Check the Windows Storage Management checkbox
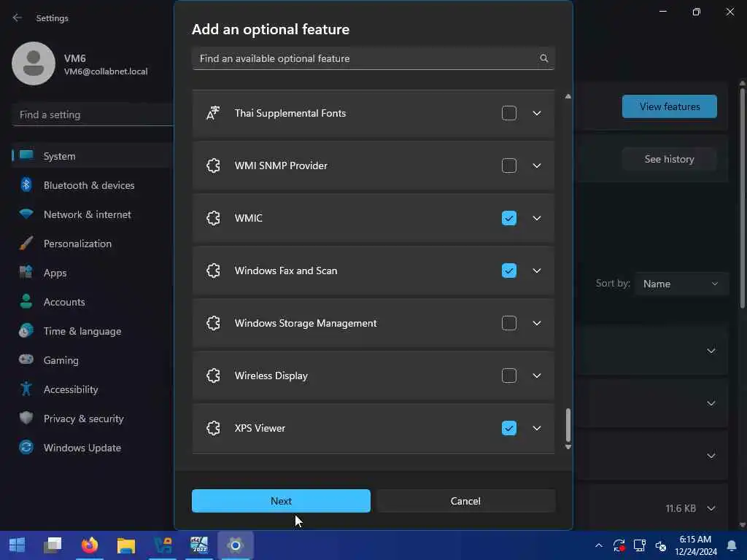747x560 pixels. click(x=508, y=323)
